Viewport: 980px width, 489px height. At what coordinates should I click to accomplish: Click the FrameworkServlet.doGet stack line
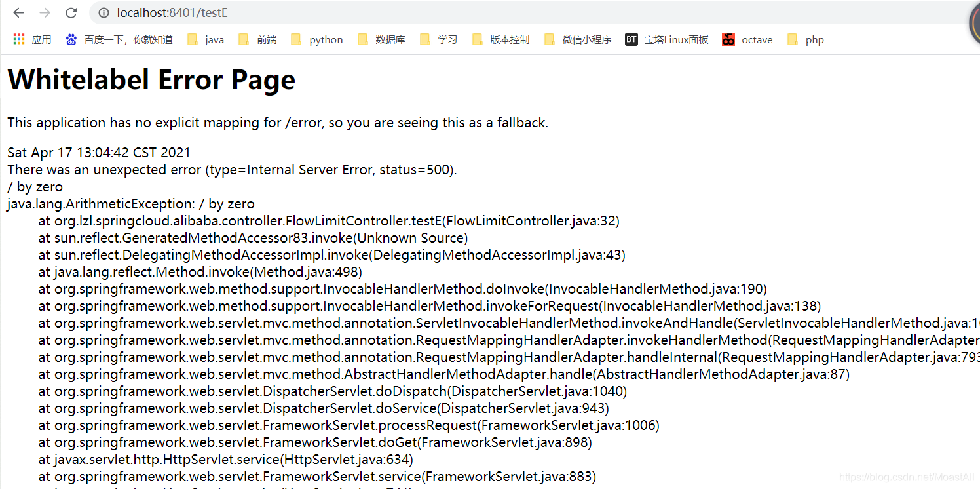pos(315,442)
